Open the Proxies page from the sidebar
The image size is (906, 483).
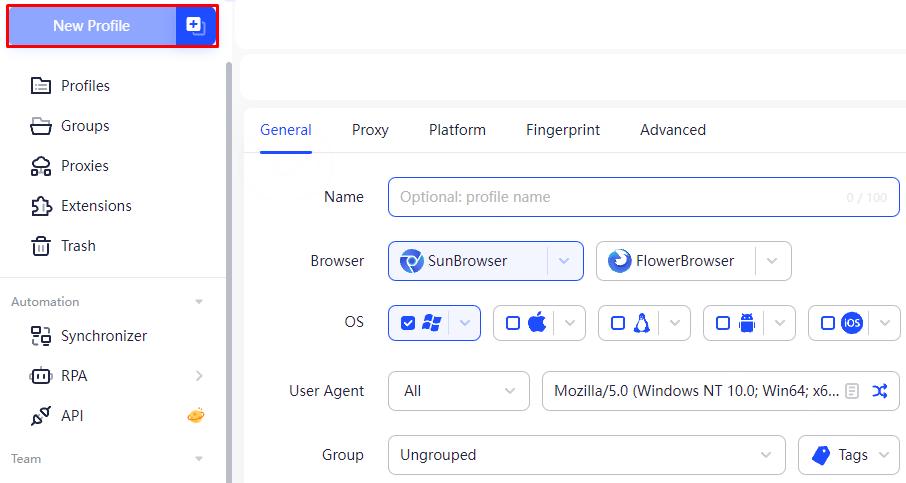[69, 166]
